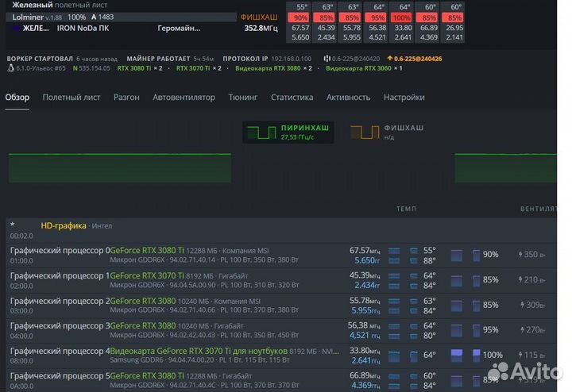Click the power bolt icon beside 270 Вт

pos(523,329)
